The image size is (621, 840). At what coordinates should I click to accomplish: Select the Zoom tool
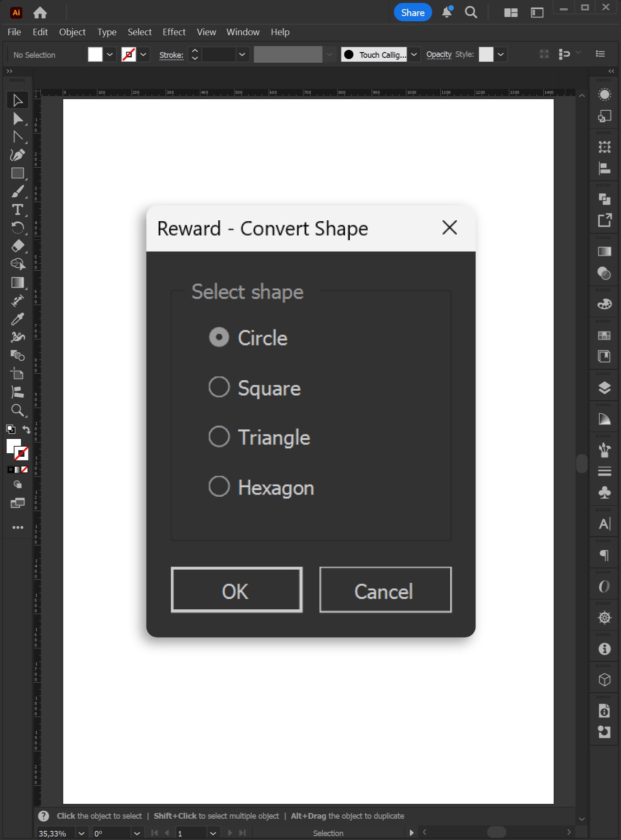click(x=17, y=410)
